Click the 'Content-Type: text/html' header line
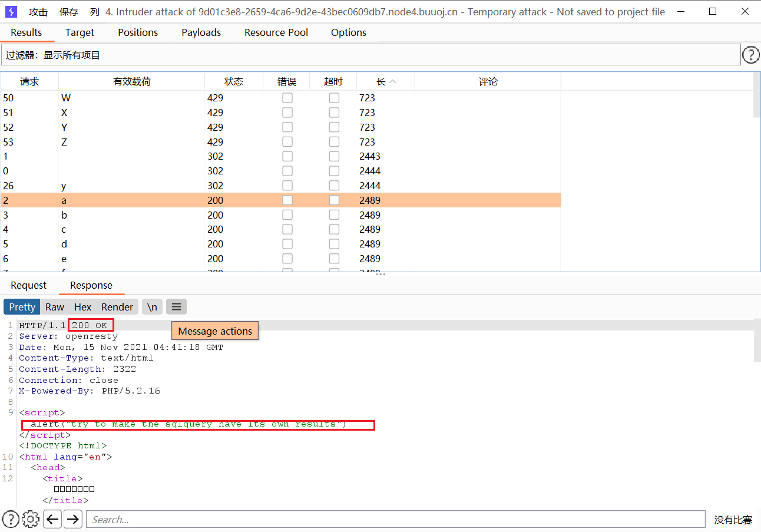Viewport: 761px width, 532px height. pos(86,358)
